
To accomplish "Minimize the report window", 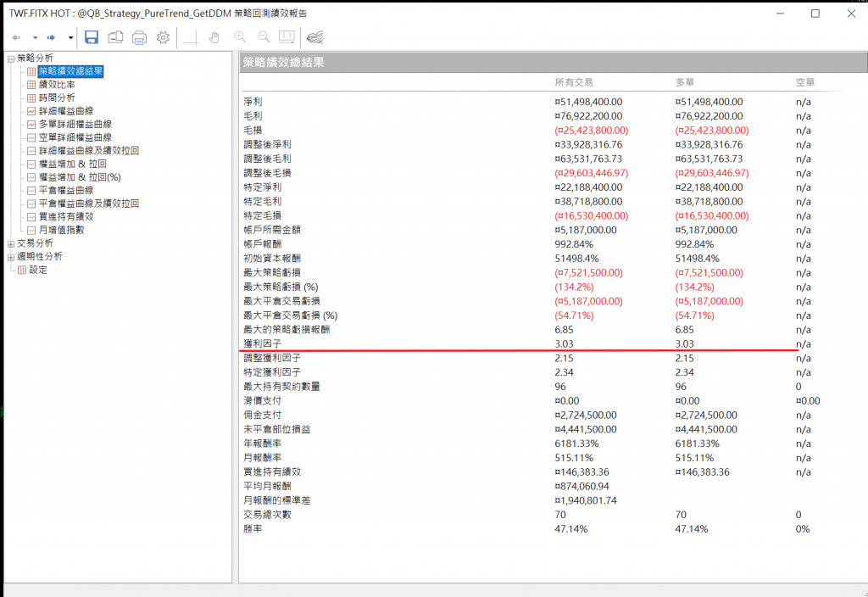I will tap(780, 14).
